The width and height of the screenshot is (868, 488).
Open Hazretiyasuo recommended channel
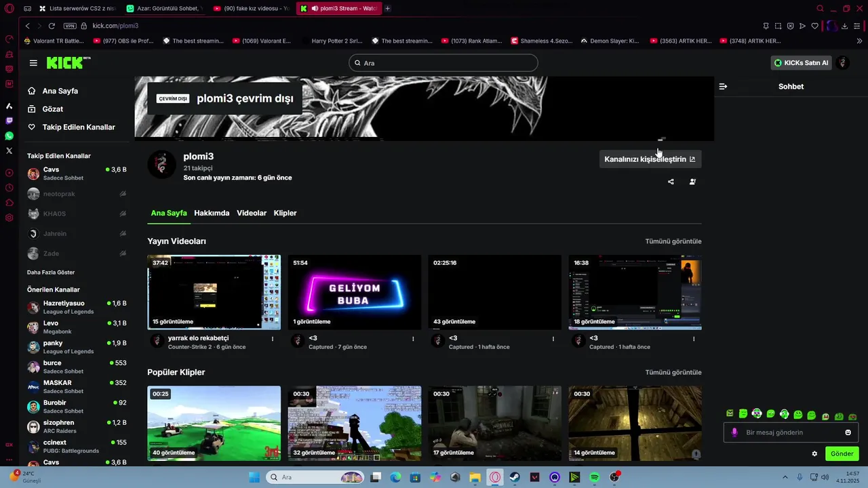pyautogui.click(x=77, y=307)
